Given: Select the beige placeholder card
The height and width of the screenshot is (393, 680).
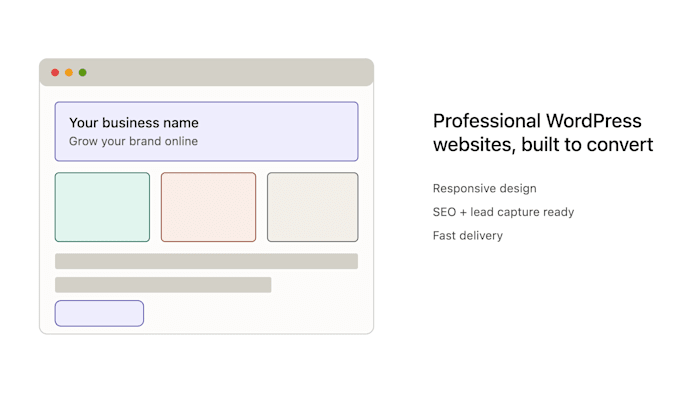Looking at the screenshot, I should (x=313, y=207).
